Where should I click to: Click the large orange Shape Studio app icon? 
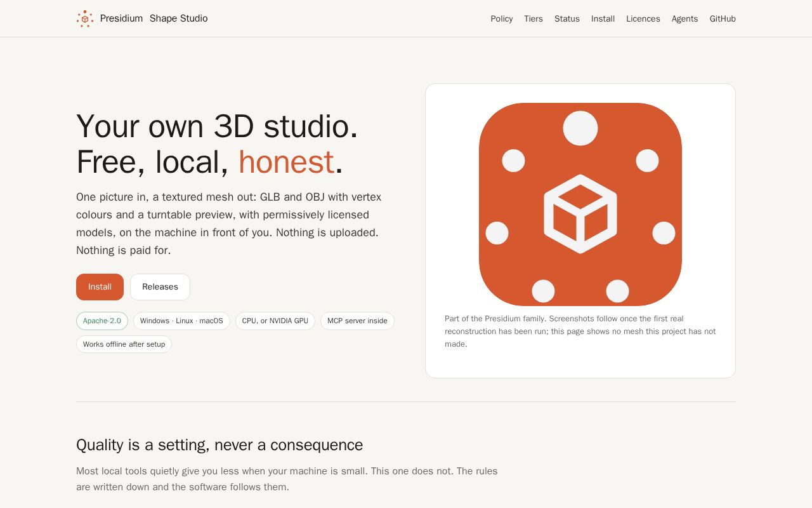(580, 204)
